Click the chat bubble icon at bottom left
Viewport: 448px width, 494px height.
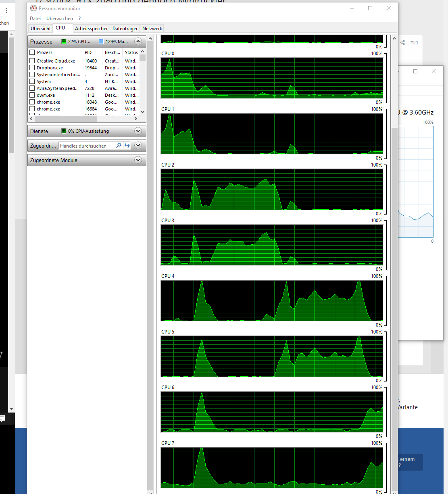click(x=2, y=419)
